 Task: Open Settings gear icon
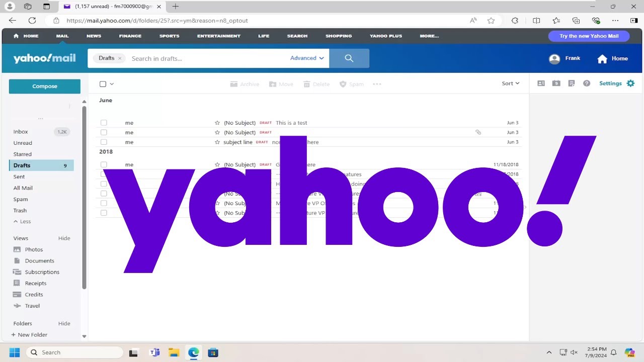tap(630, 83)
